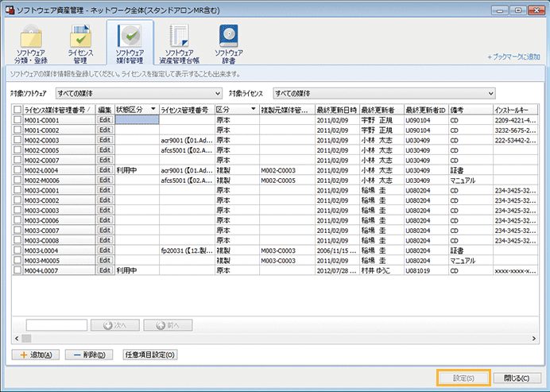This screenshot has width=550, height=392.
Task: Click install key 222-53442-2...
Action: tap(515, 140)
